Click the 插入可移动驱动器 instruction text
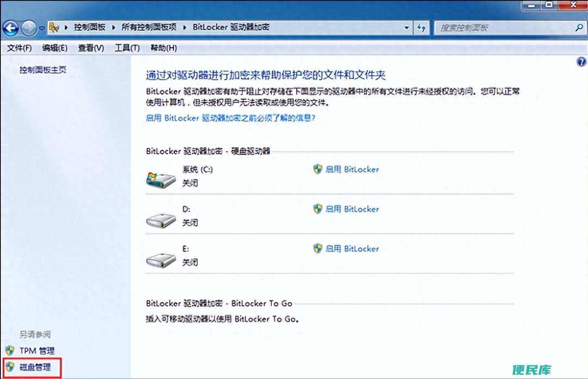 coord(222,319)
